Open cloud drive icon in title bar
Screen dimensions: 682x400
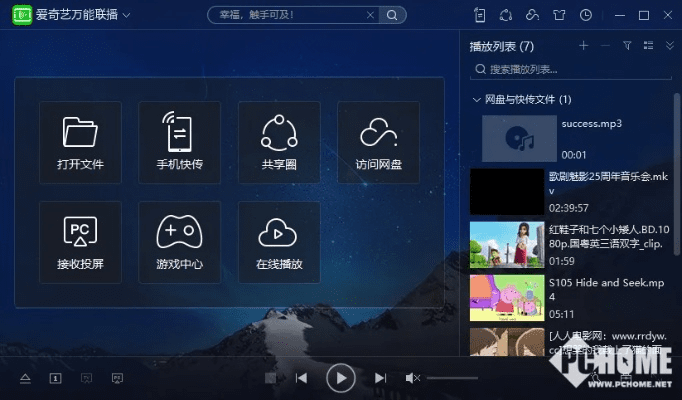point(532,15)
